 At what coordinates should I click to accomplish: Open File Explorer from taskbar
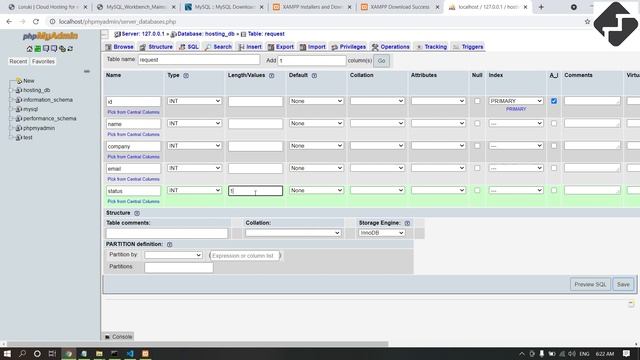click(99, 353)
